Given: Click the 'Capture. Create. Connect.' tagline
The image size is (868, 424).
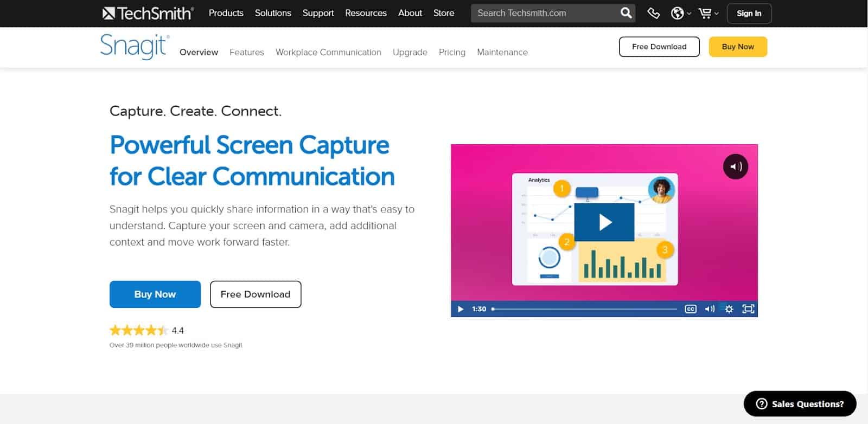Looking at the screenshot, I should click(195, 111).
